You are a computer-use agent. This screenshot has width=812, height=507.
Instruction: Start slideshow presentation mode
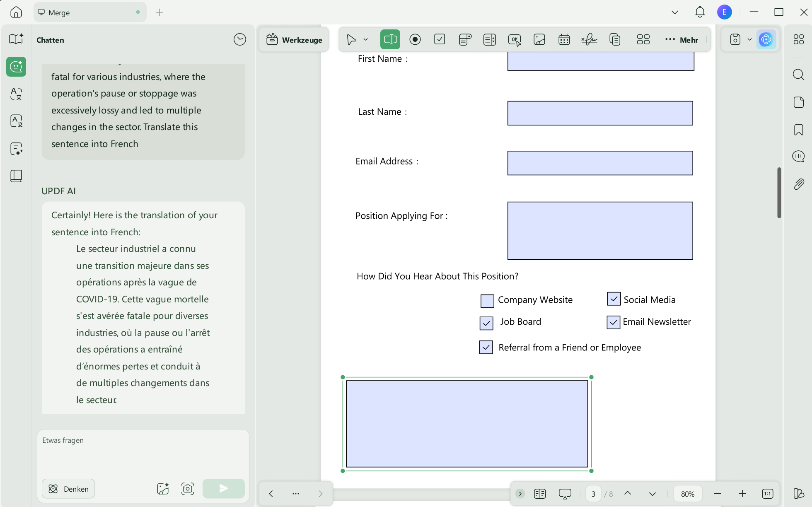565,493
